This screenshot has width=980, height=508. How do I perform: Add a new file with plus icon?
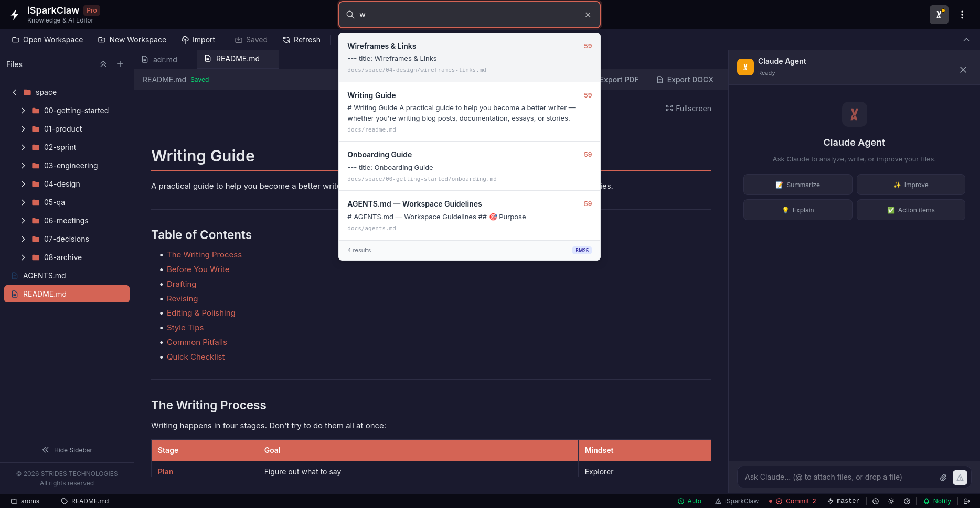[x=120, y=64]
